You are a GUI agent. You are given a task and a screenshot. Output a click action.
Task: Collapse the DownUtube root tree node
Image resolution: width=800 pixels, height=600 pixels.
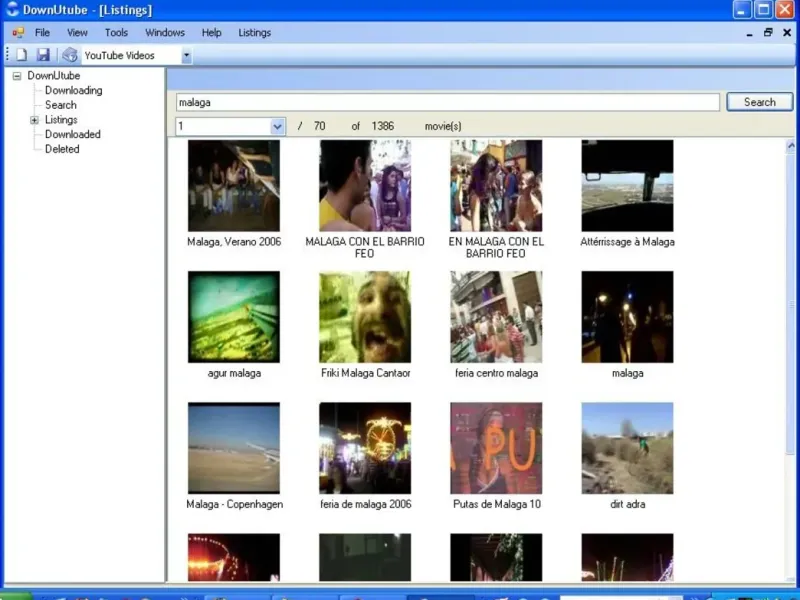pyautogui.click(x=17, y=76)
